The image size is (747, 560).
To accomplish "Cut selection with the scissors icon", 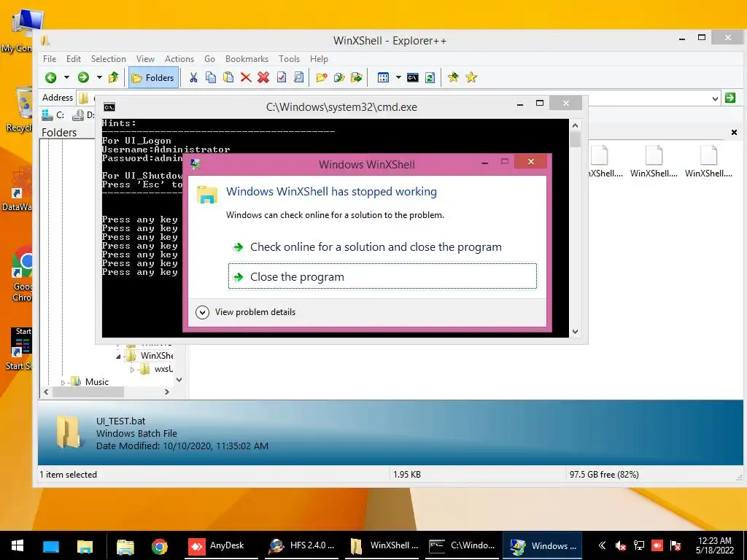I will click(x=193, y=77).
